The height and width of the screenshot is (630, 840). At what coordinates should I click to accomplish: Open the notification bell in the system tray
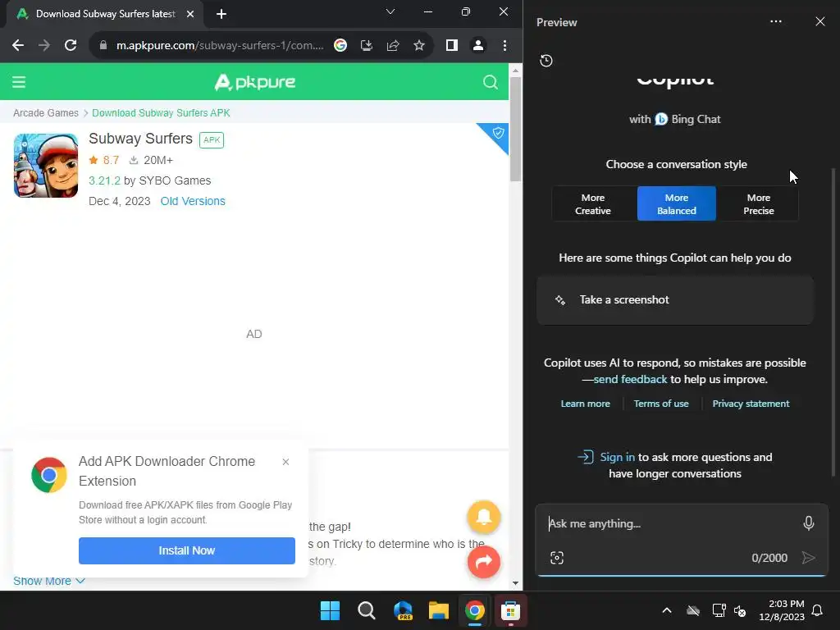pos(818,610)
